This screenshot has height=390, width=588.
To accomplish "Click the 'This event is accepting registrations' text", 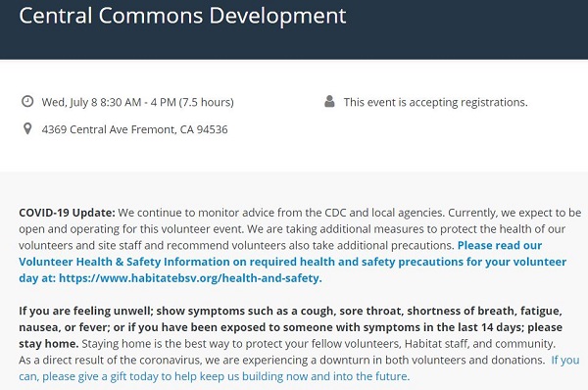I will pyautogui.click(x=435, y=102).
